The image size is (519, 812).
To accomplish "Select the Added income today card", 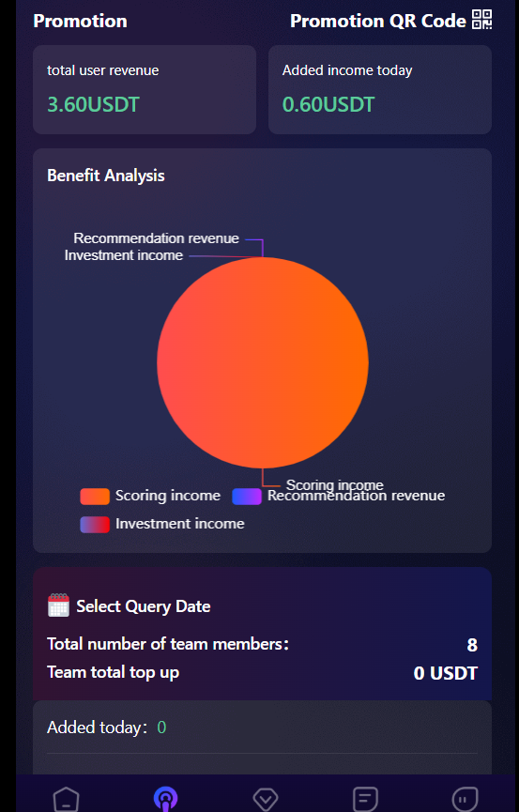I will point(380,89).
